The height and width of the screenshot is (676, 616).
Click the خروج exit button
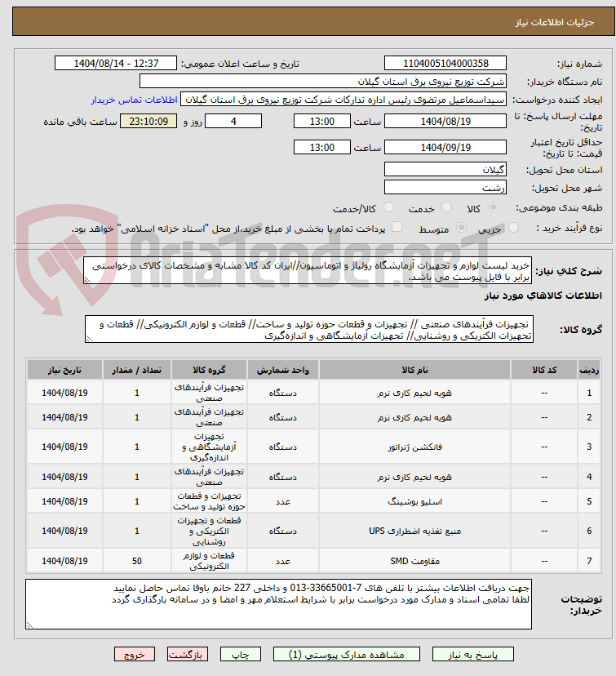point(135,655)
